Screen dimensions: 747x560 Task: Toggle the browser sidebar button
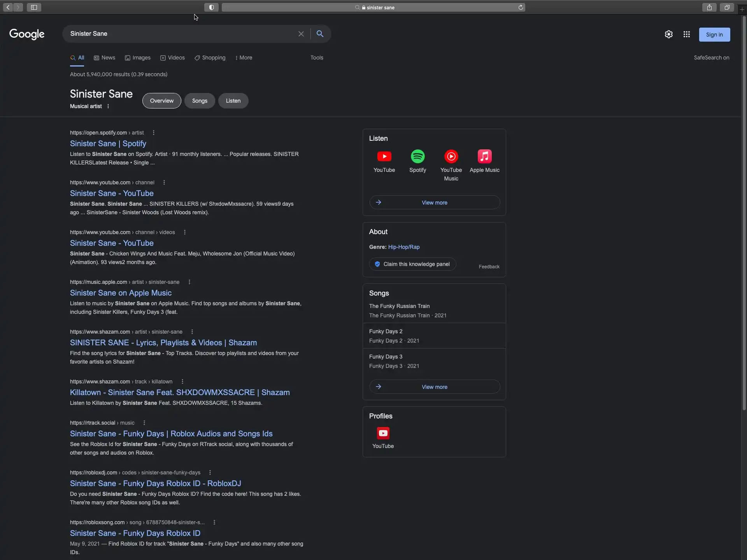(x=34, y=7)
